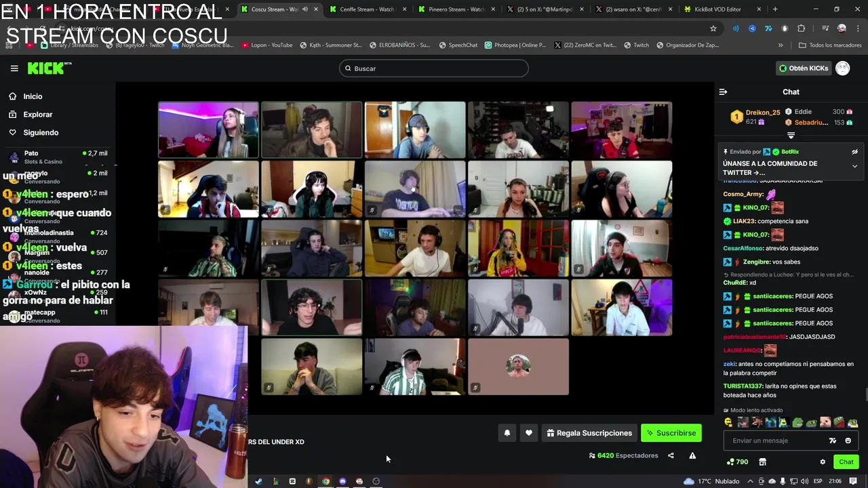
Task: Click the 21:06 taskbar clock
Action: click(x=835, y=481)
